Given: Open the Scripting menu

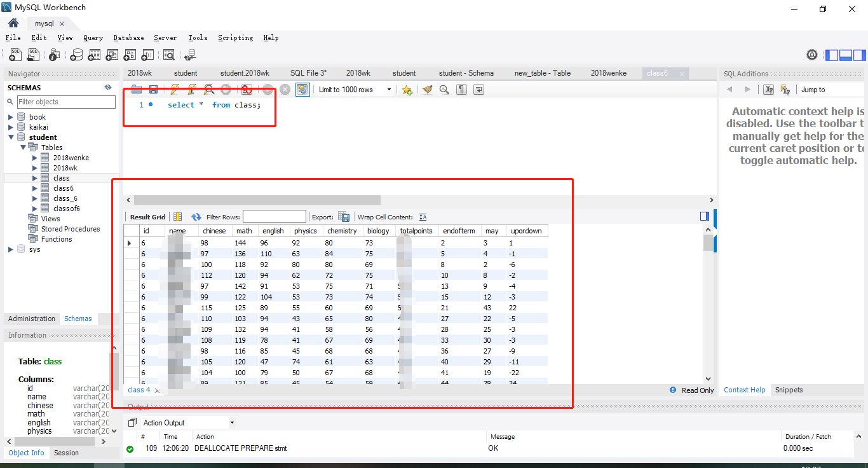Looking at the screenshot, I should 235,38.
